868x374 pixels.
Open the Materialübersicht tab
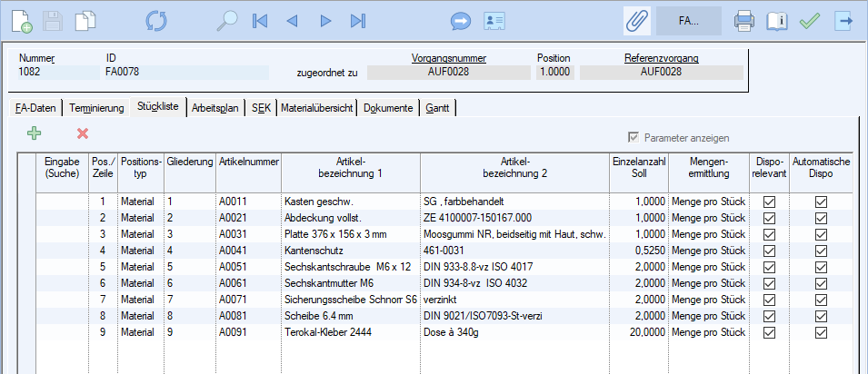tap(316, 108)
